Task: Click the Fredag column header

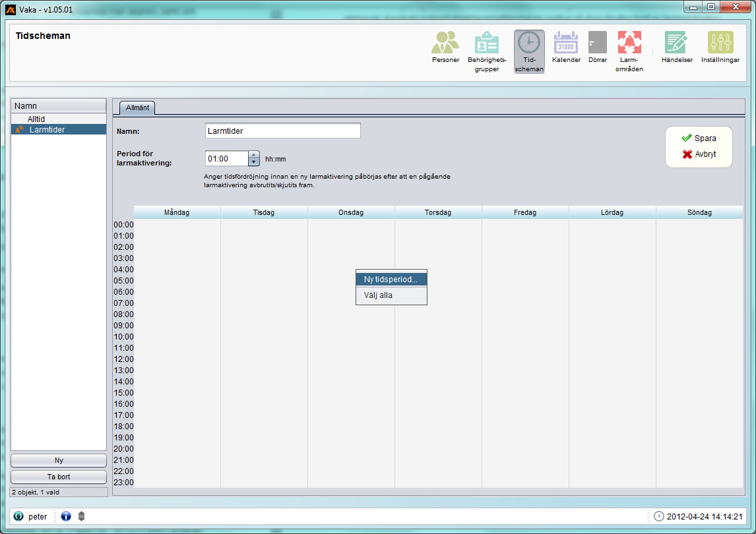Action: [525, 212]
